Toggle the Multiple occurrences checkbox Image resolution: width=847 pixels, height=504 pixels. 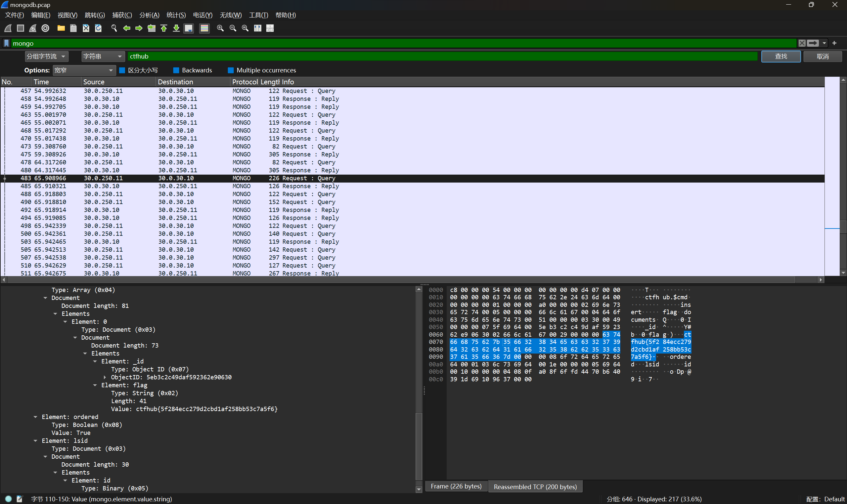coord(231,70)
